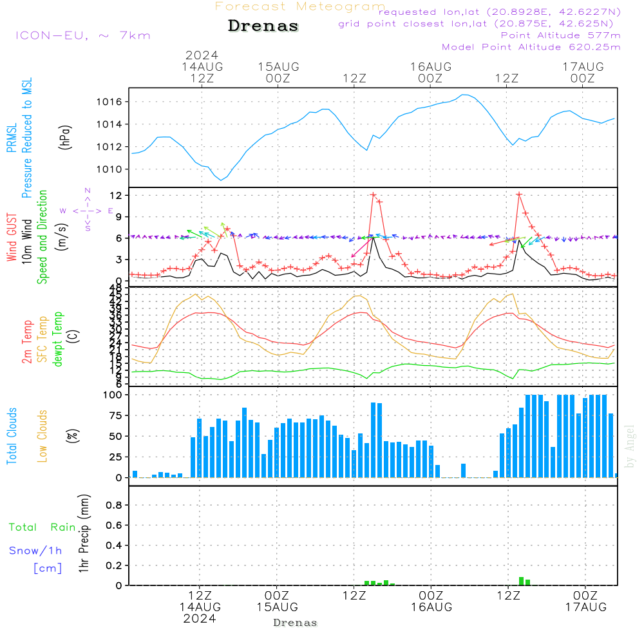Click the 'ICON-EU, ~ 7km' model label

tap(83, 35)
